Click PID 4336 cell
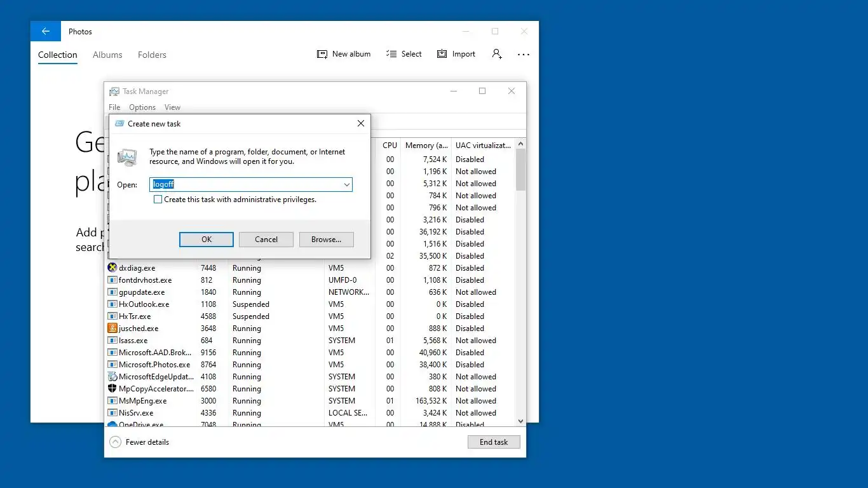Viewport: 868px width, 488px height. pyautogui.click(x=208, y=413)
